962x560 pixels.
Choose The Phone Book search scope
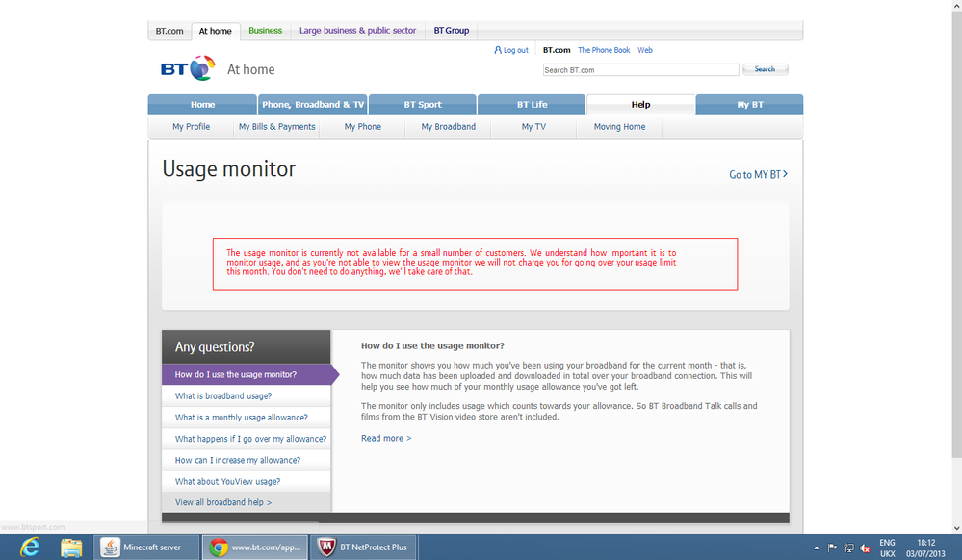604,50
